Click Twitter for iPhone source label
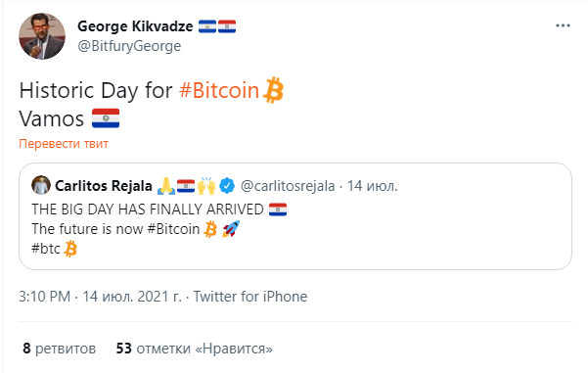Viewport: 588px width, 373px height. tap(250, 297)
